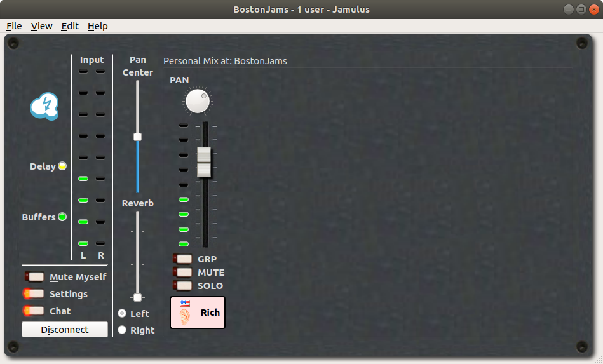The height and width of the screenshot is (364, 603).
Task: Click the Pan Center slider handle
Action: pyautogui.click(x=137, y=137)
